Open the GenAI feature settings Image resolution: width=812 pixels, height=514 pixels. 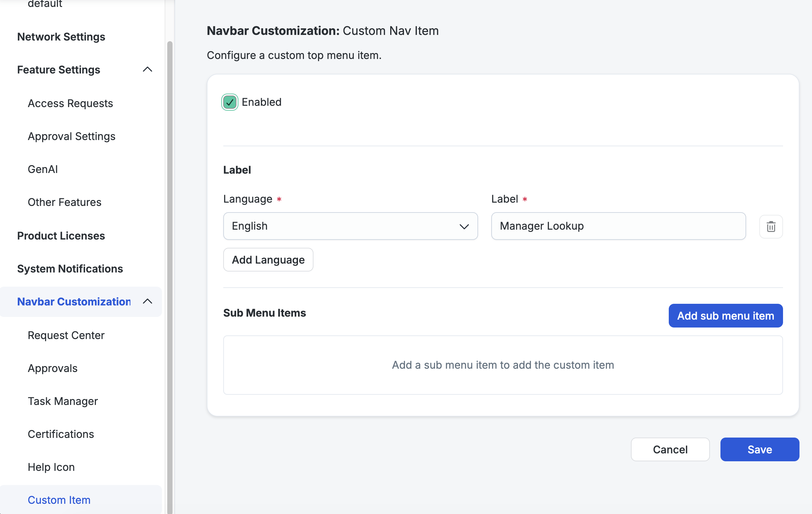click(42, 169)
